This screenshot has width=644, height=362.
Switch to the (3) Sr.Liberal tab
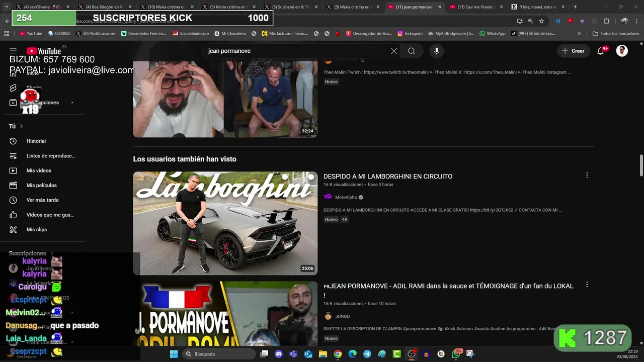click(290, 7)
